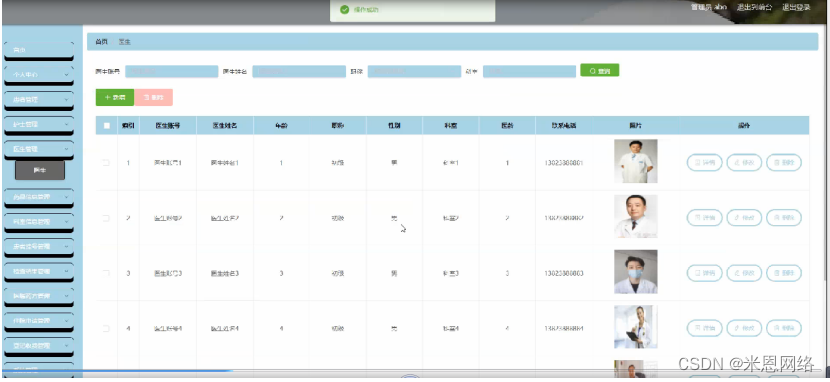Click 首页 in the breadcrumb
The image size is (830, 382).
[x=101, y=42]
